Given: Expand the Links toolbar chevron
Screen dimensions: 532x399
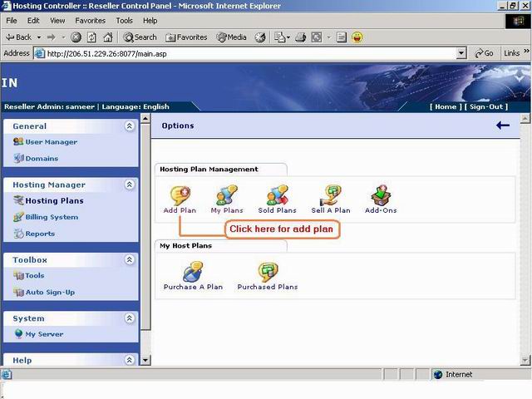Looking at the screenshot, I should tap(526, 52).
